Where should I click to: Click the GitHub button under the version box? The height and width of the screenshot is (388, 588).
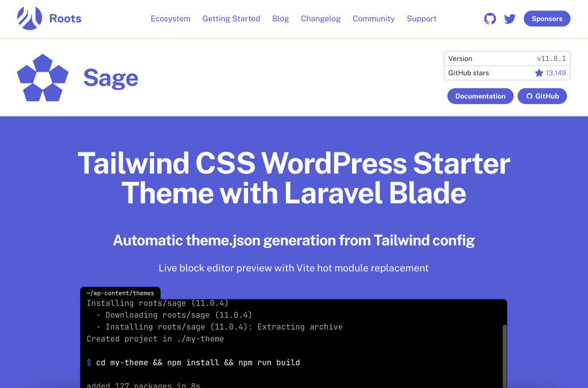tap(542, 96)
